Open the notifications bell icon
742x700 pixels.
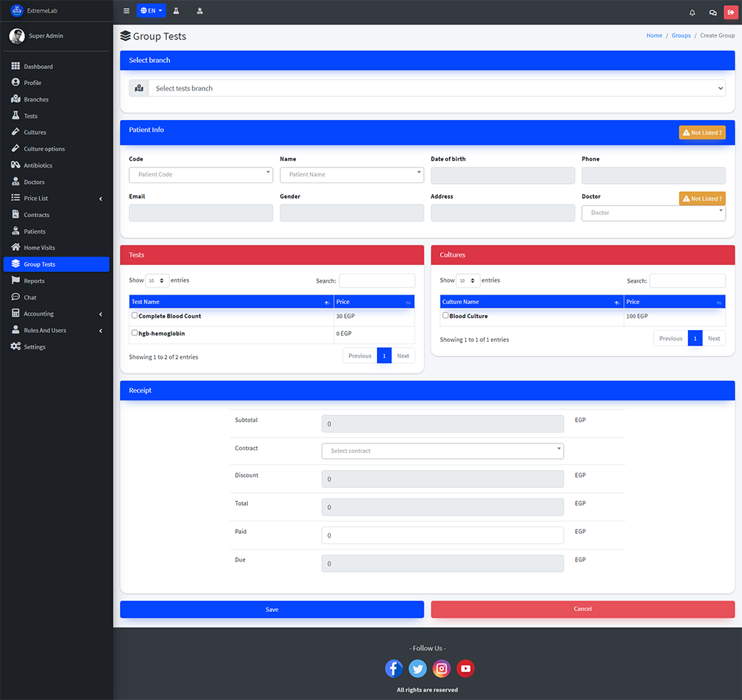[x=692, y=12]
